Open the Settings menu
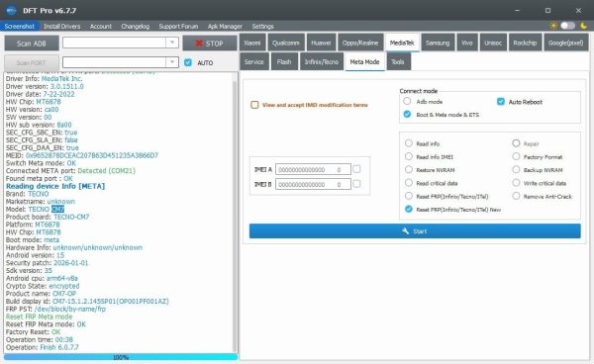 pos(262,26)
